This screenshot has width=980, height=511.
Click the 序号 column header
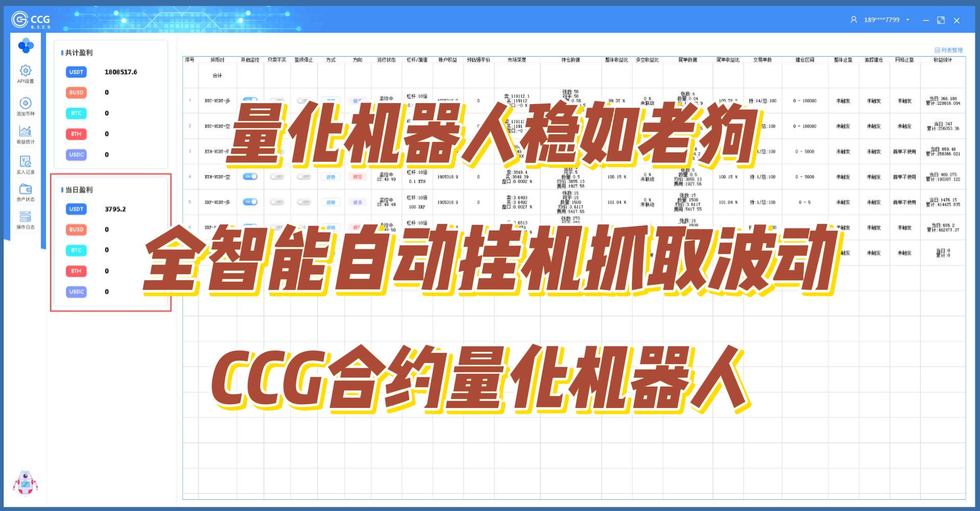pos(190,60)
